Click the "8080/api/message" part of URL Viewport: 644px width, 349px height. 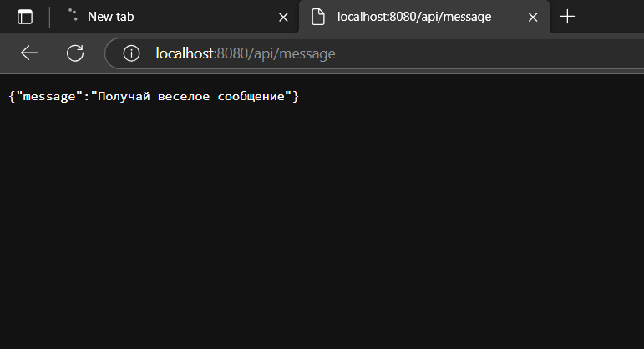[276, 53]
